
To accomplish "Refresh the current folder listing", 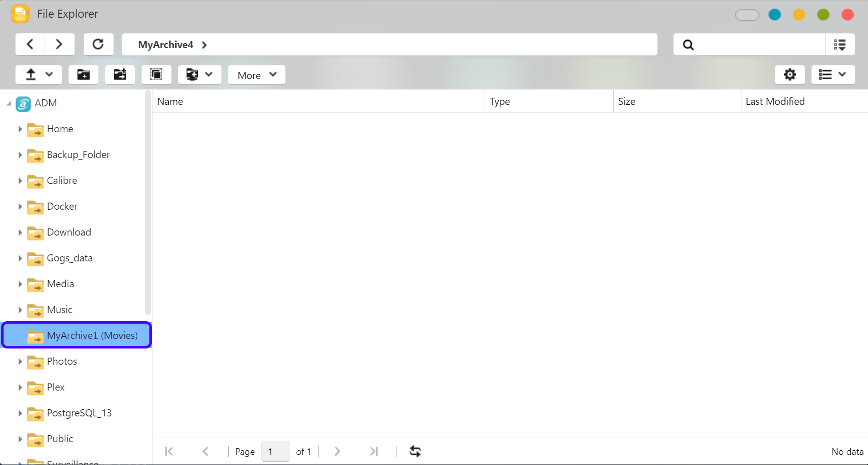I will coord(98,45).
